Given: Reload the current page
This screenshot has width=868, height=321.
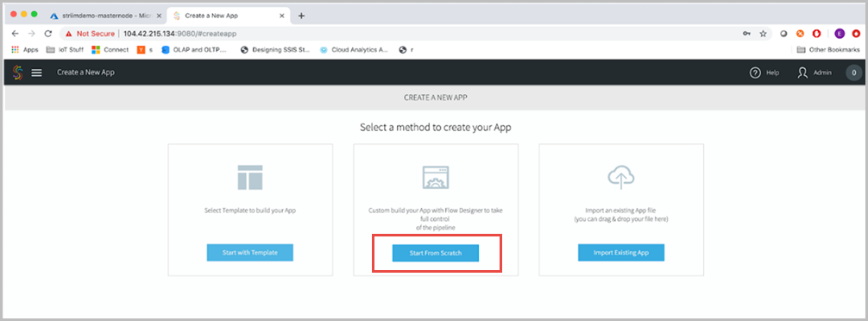Looking at the screenshot, I should [48, 34].
